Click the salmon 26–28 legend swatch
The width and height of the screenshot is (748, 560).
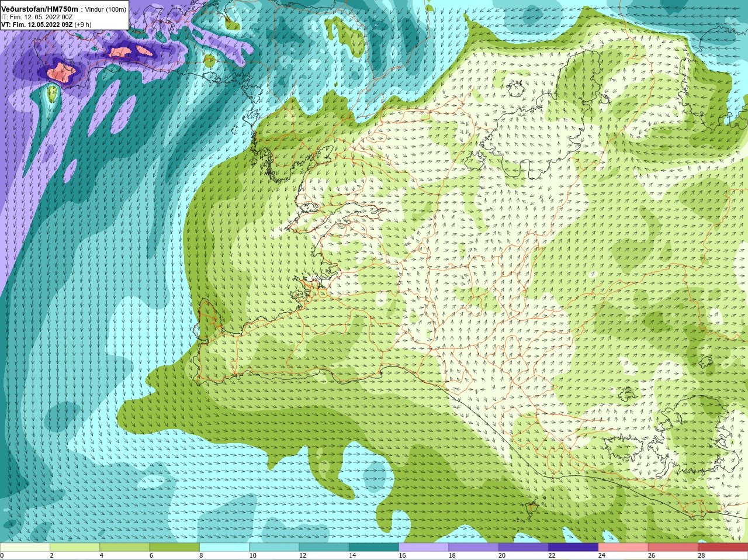tap(673, 547)
